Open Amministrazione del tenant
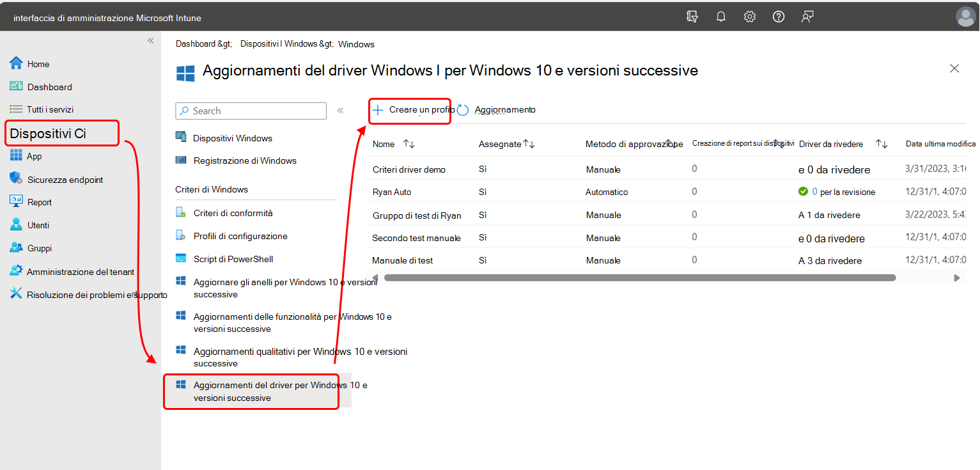 pyautogui.click(x=81, y=272)
